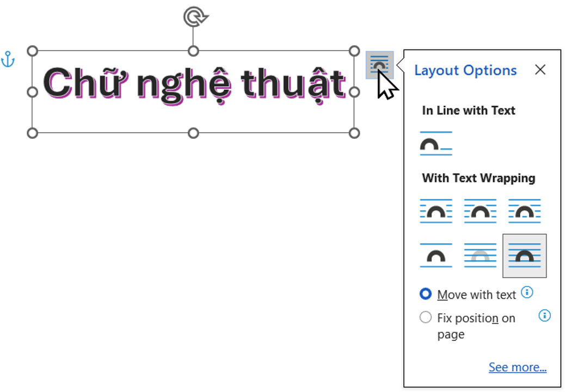Open the See more... layout dialog
The image size is (565, 392).
(x=517, y=367)
